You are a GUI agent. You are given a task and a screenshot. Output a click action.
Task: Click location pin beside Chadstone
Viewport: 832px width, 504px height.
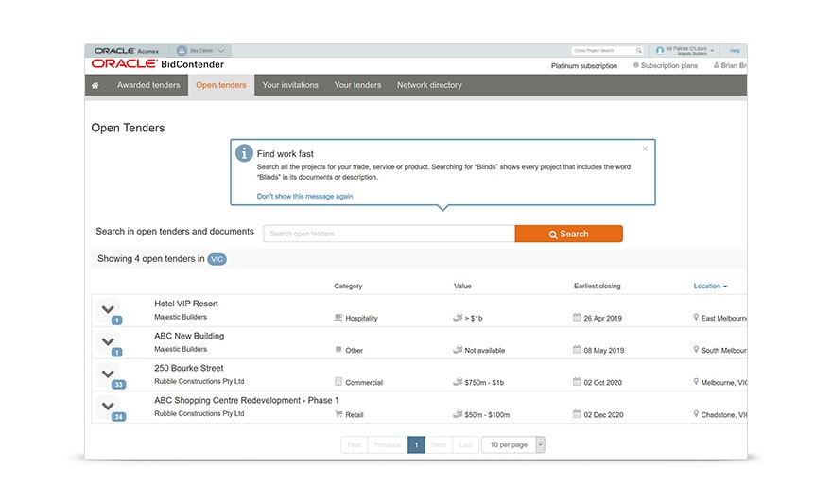pos(696,414)
